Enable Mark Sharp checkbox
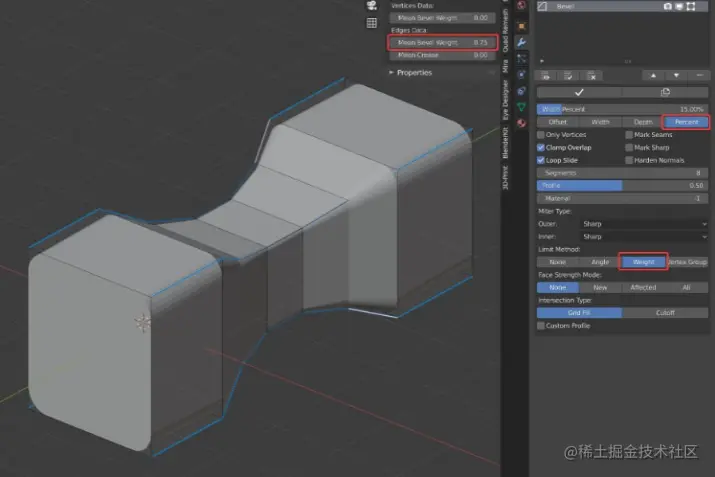Viewport: 715px width, 477px height. (x=629, y=147)
